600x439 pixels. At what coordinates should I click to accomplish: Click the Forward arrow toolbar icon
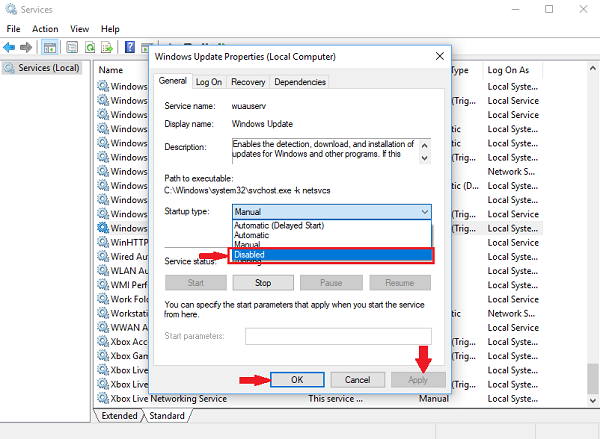point(27,47)
